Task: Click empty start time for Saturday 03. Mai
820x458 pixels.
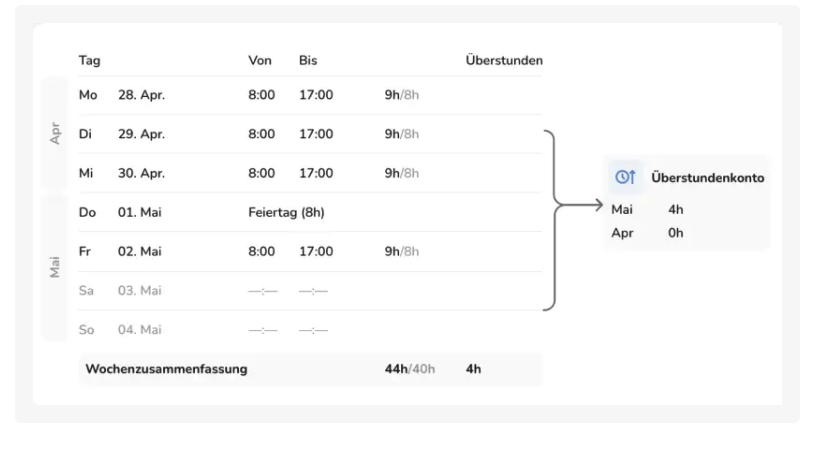Action: tap(262, 291)
